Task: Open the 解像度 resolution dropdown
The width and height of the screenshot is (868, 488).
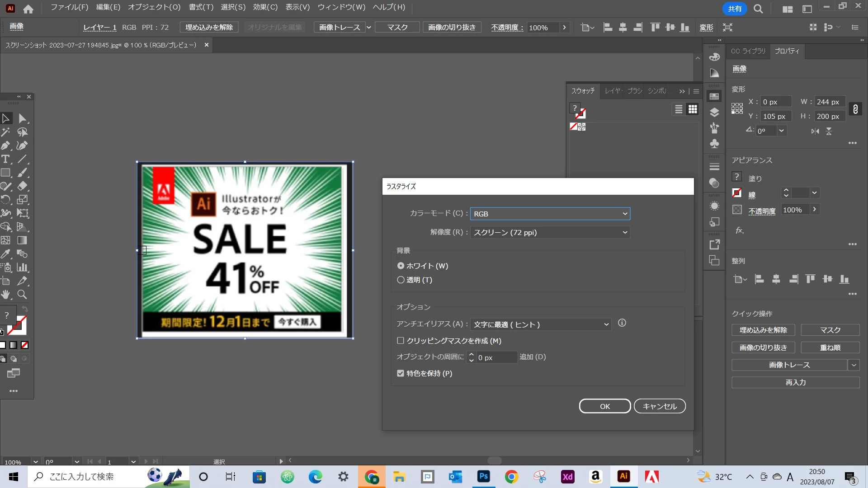Action: click(550, 232)
